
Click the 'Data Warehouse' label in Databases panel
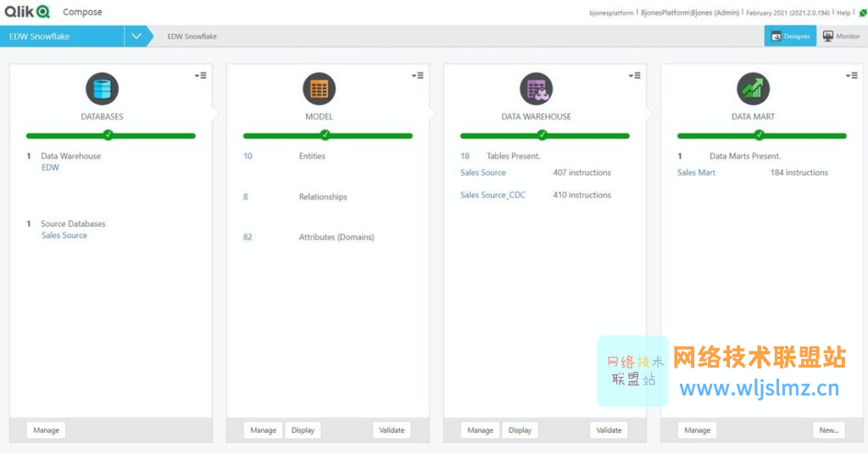(71, 156)
